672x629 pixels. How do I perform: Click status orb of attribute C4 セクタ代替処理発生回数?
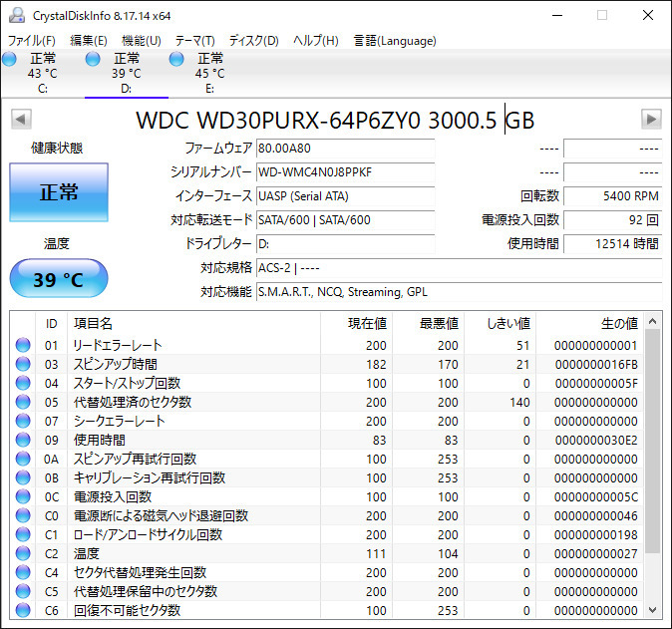[x=23, y=572]
